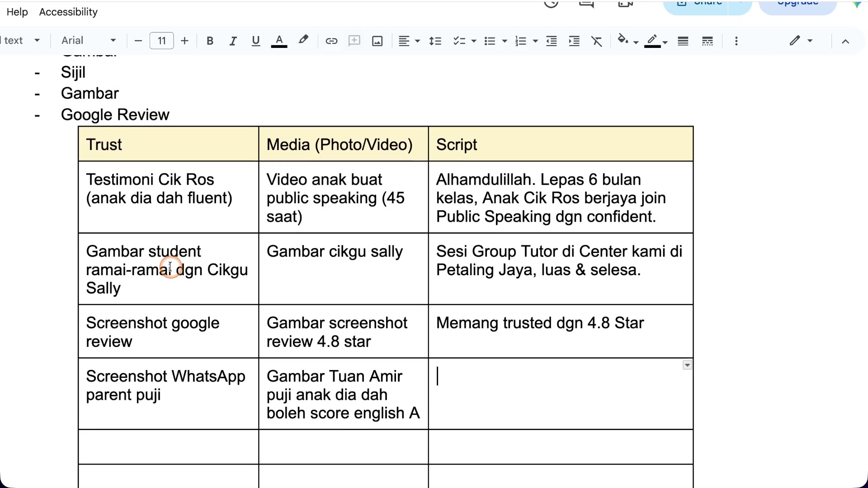Open the highlight color tool
This screenshot has height=488, width=868.
coord(303,41)
